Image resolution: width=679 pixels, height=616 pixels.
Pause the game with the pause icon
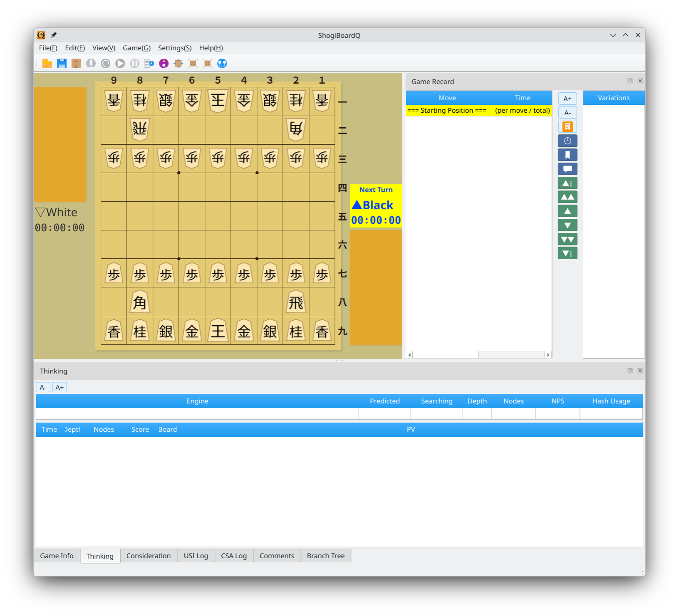(x=134, y=63)
